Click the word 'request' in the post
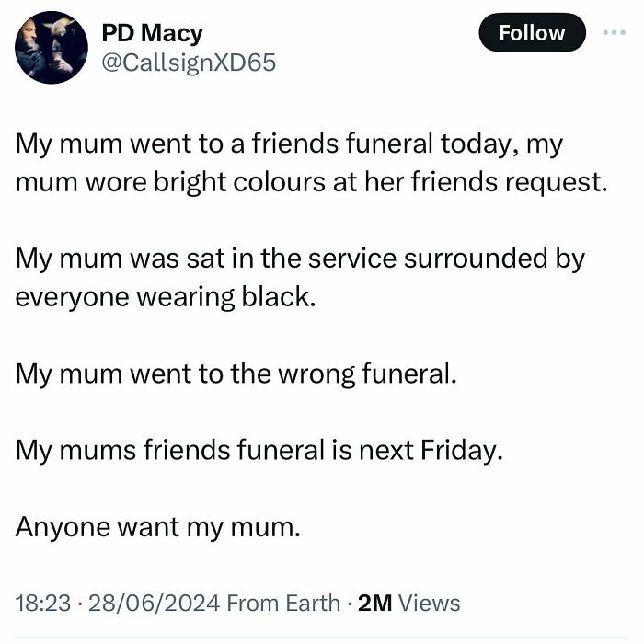 pyautogui.click(x=552, y=181)
